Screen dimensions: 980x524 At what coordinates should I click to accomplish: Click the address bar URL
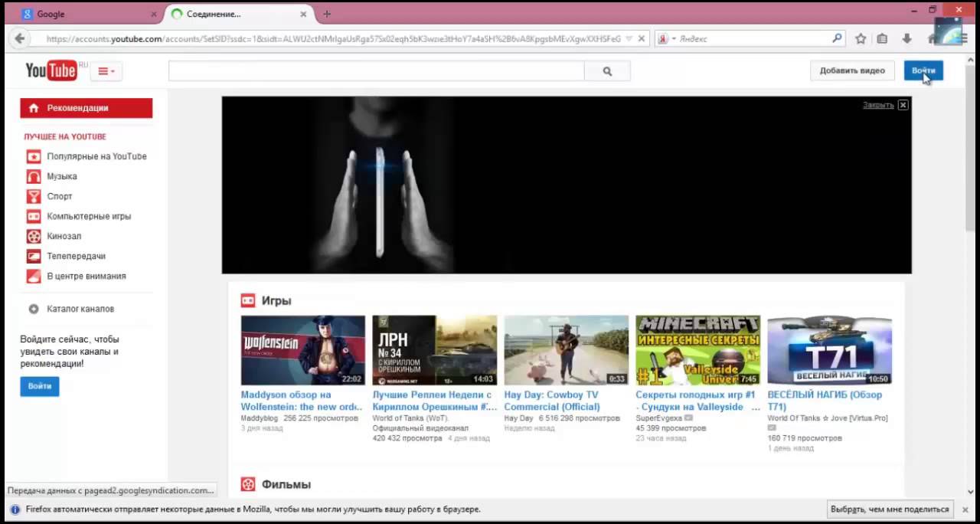(333, 38)
